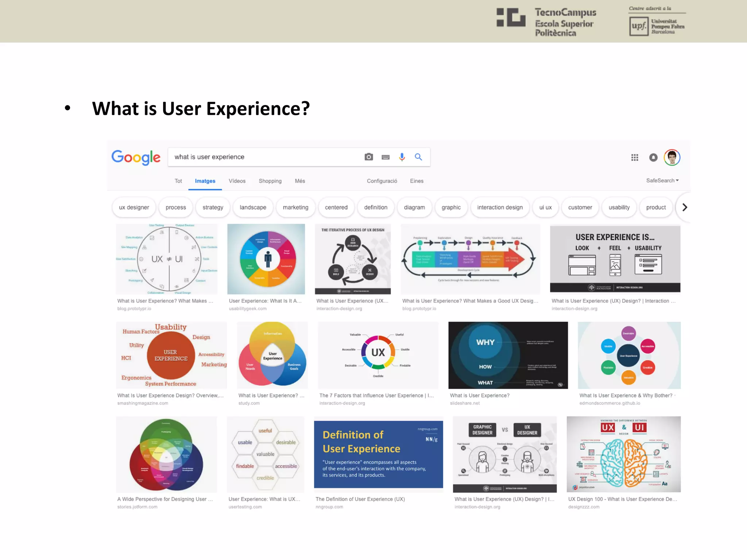This screenshot has height=560, width=747.
Task: Open the notifications bell icon
Action: 653,157
